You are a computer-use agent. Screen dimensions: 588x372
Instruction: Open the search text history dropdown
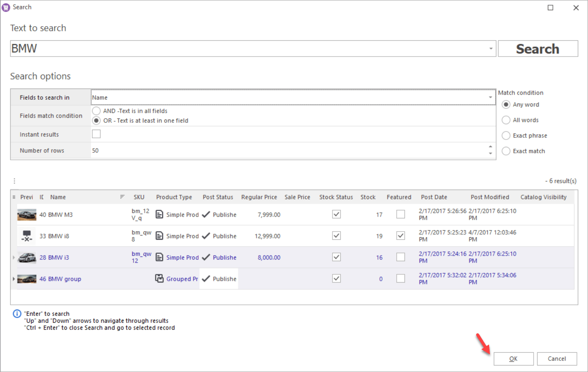pyautogui.click(x=491, y=49)
